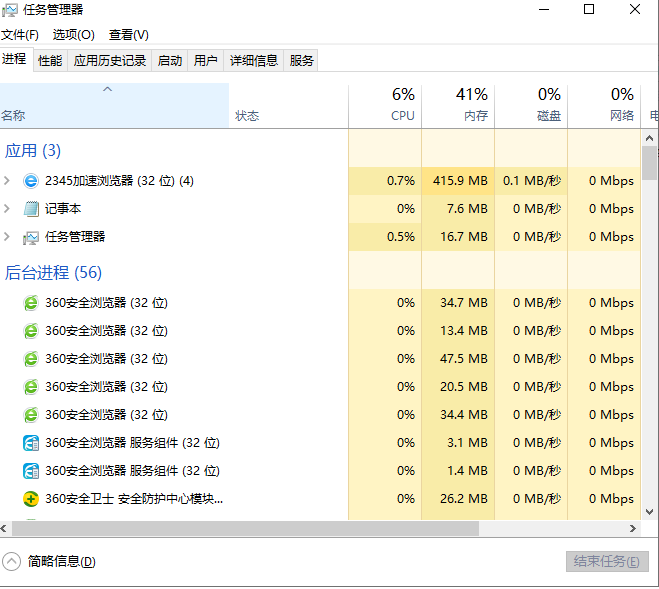This screenshot has width=659, height=589.
Task: Click the Task Manager title bar icon
Action: pos(10,10)
